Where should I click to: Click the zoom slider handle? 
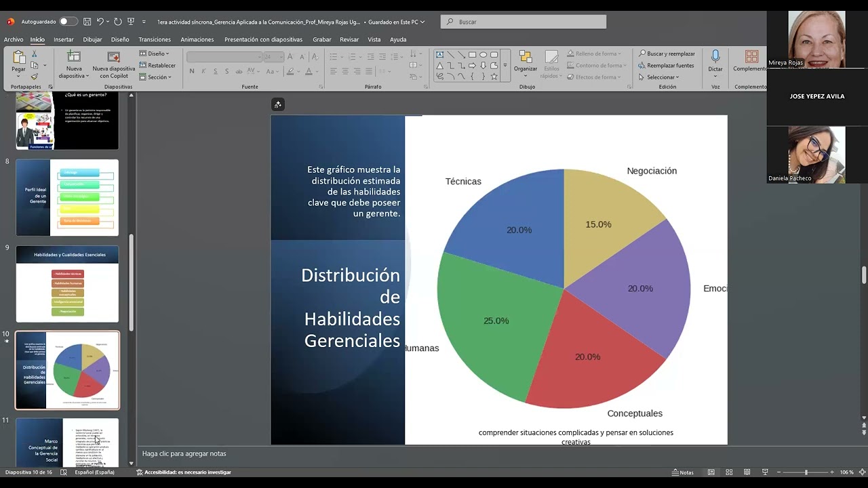point(806,472)
